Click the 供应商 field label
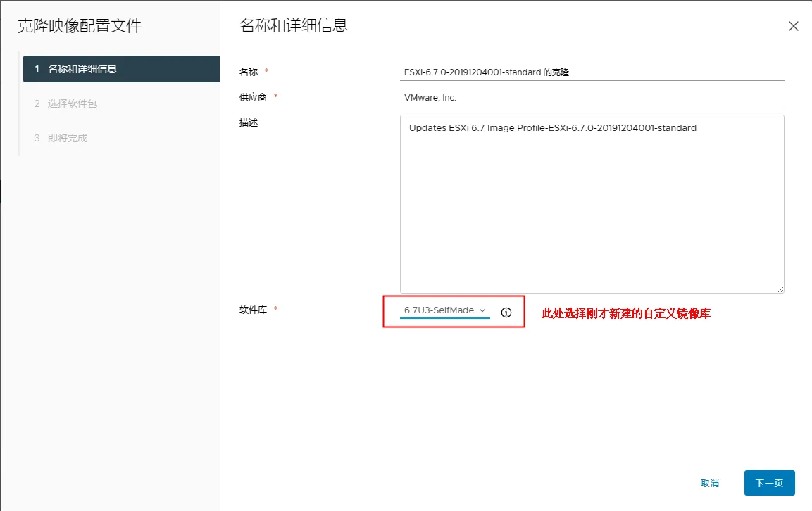812x511 pixels. [253, 97]
